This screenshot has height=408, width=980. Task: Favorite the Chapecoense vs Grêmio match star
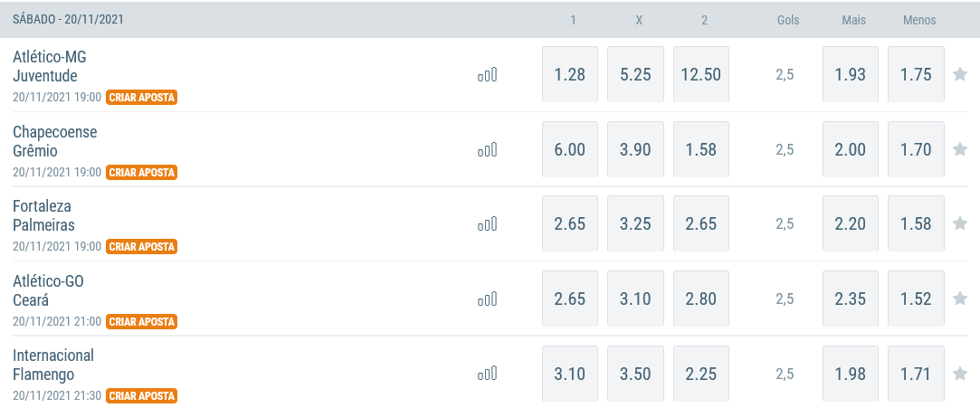coord(960,148)
